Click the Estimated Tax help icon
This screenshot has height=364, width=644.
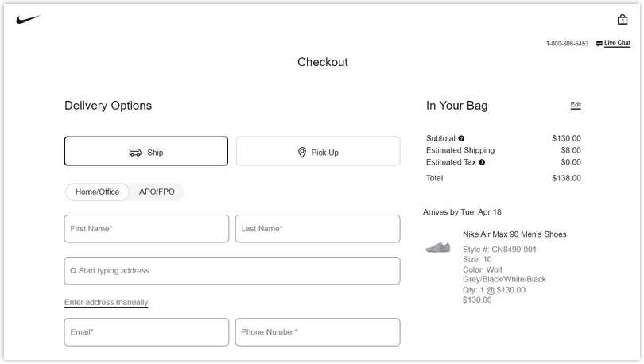482,162
